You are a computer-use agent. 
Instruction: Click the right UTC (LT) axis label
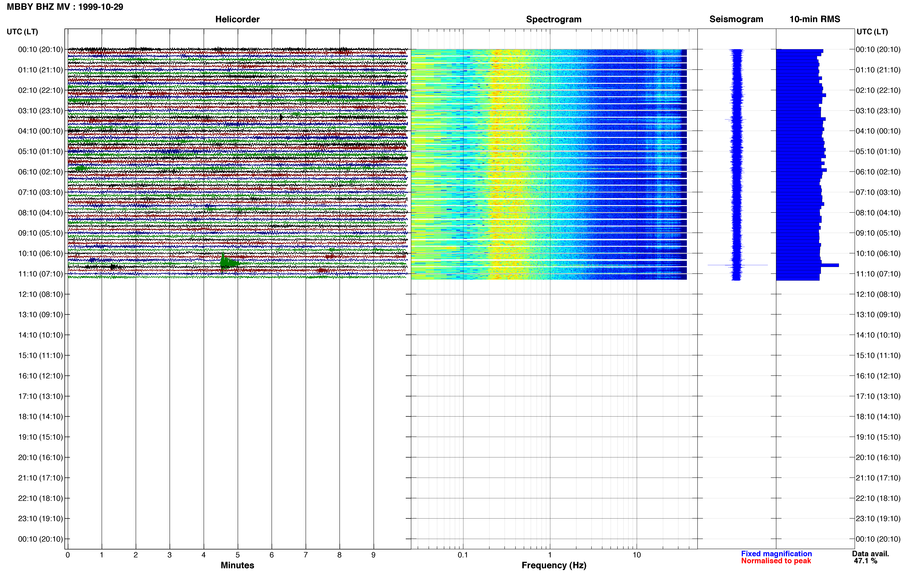point(872,32)
